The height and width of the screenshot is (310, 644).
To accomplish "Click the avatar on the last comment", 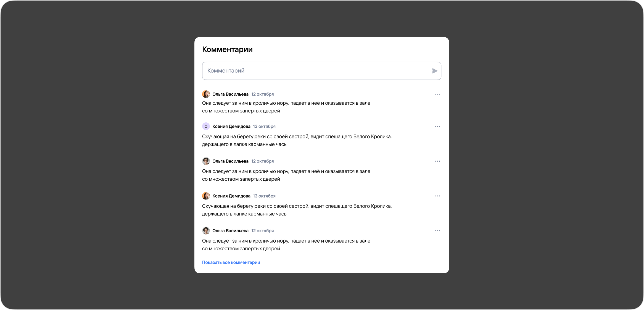I will [x=206, y=231].
